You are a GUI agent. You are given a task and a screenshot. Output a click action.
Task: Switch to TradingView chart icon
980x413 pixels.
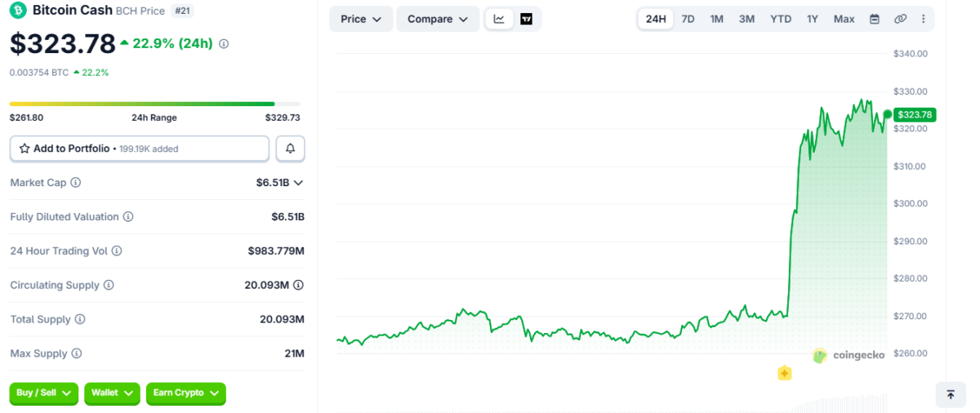point(526,19)
